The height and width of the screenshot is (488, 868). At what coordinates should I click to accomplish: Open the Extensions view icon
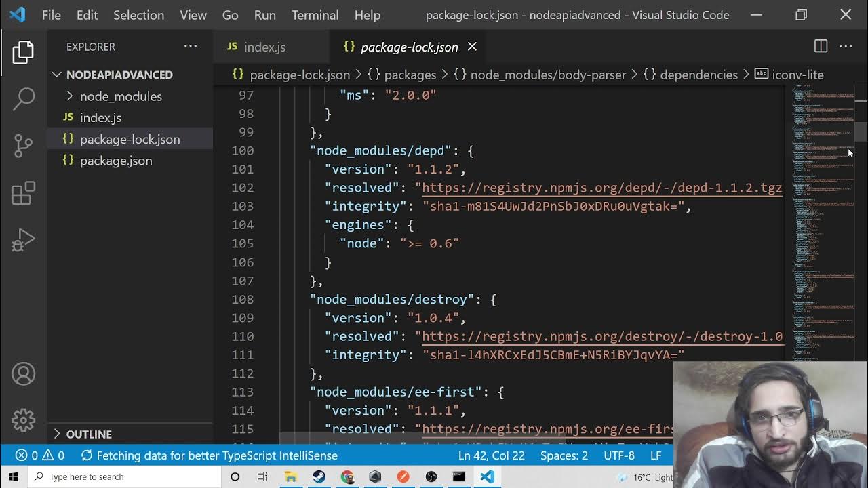pos(23,193)
